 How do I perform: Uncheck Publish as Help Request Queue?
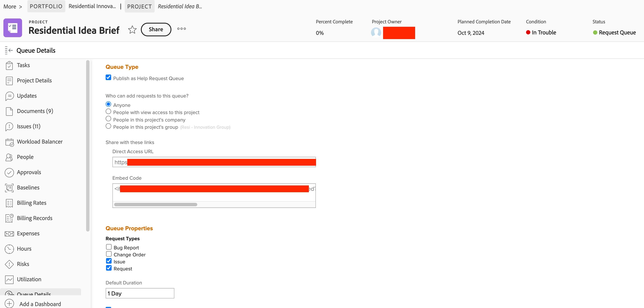click(108, 77)
